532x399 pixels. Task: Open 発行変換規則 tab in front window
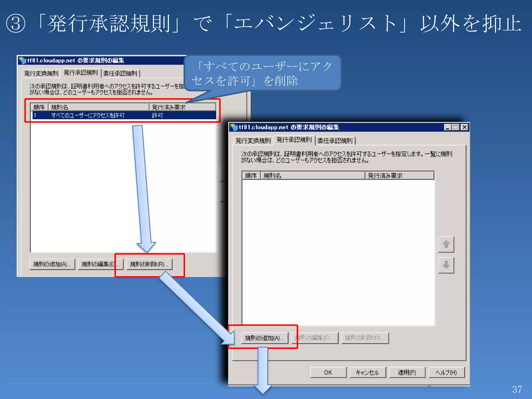click(x=253, y=141)
